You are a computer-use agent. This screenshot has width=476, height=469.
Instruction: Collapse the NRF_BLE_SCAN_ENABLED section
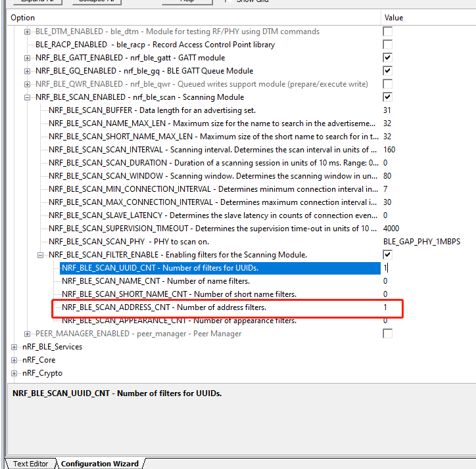pyautogui.click(x=28, y=97)
